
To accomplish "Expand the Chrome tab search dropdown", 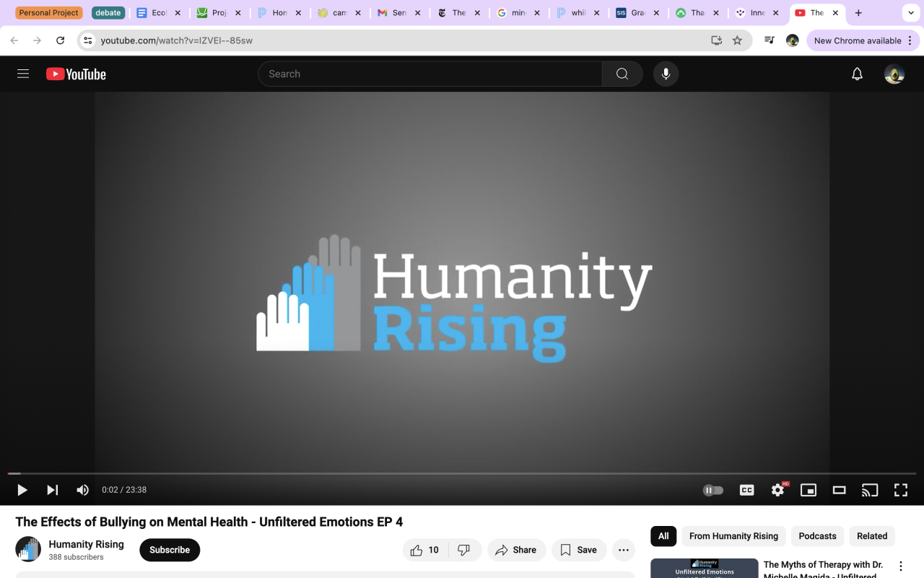I will click(910, 13).
